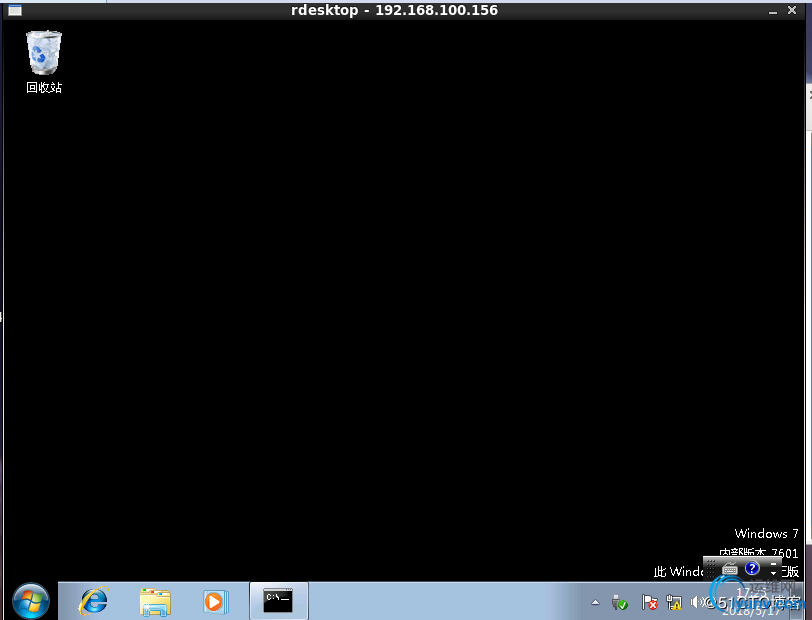This screenshot has height=620, width=812.
Task: Open language bar help question mark
Action: click(752, 568)
